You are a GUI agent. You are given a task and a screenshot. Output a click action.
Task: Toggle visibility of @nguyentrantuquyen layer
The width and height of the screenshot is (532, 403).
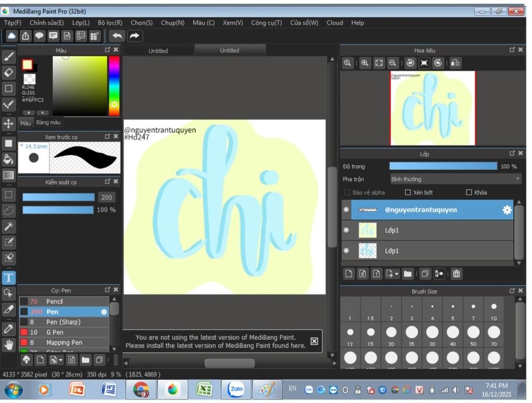coord(346,210)
